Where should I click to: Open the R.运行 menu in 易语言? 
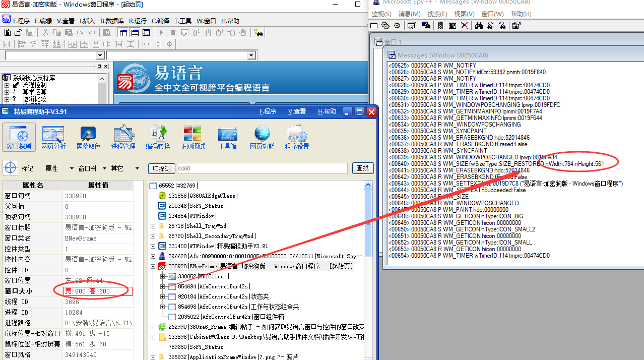tap(138, 21)
